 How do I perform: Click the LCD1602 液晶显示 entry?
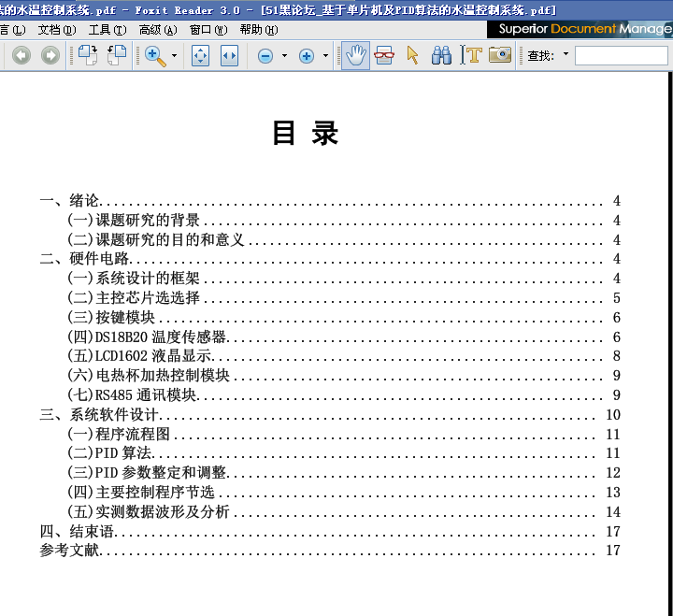pyautogui.click(x=344, y=356)
